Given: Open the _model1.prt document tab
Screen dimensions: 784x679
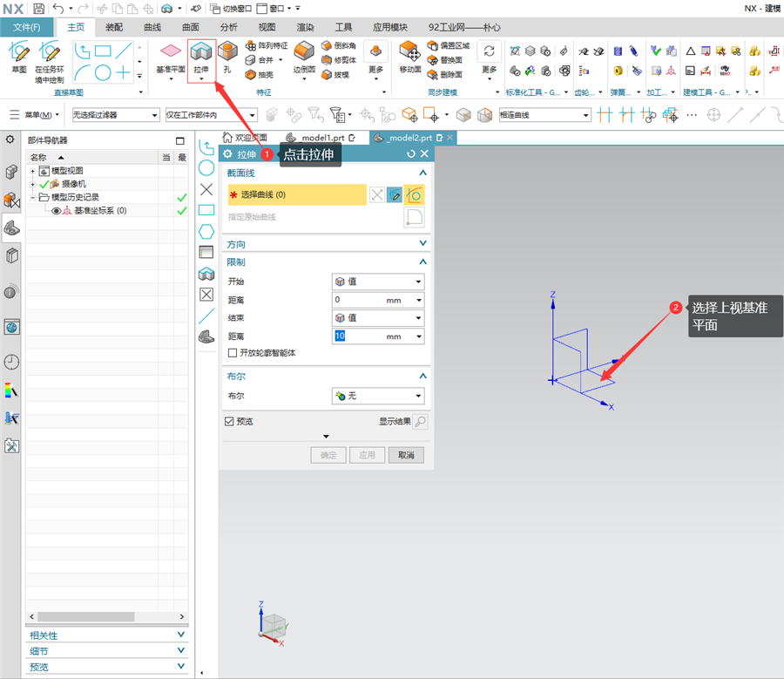Looking at the screenshot, I should point(320,138).
